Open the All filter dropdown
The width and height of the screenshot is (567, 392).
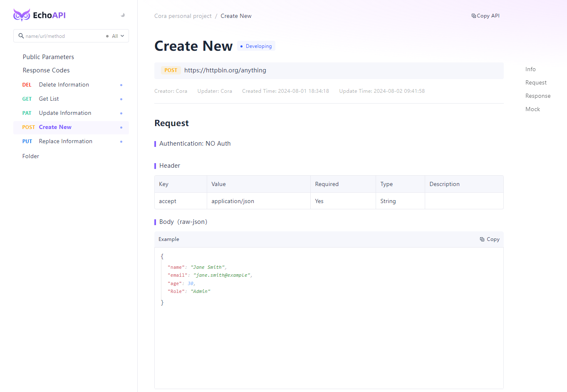[x=115, y=36]
